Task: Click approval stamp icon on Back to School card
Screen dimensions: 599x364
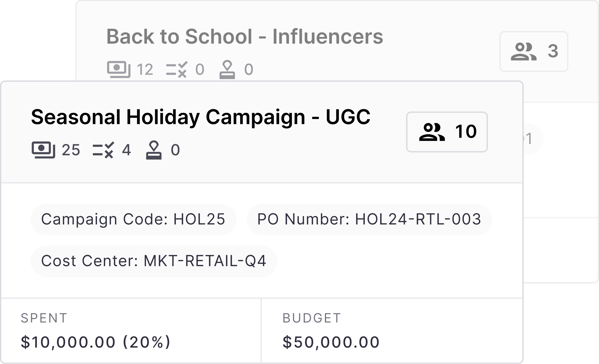Action: (x=227, y=70)
